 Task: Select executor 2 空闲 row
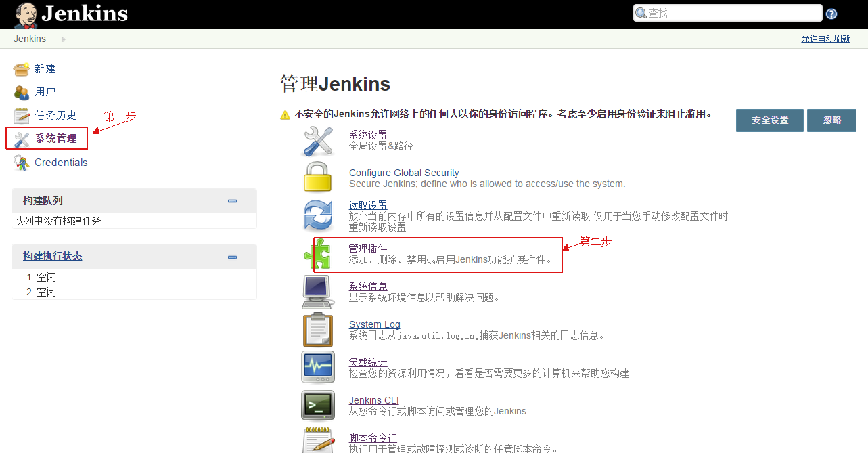134,292
